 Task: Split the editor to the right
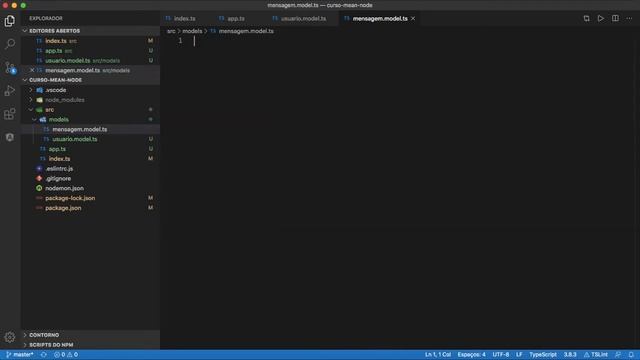coord(615,18)
